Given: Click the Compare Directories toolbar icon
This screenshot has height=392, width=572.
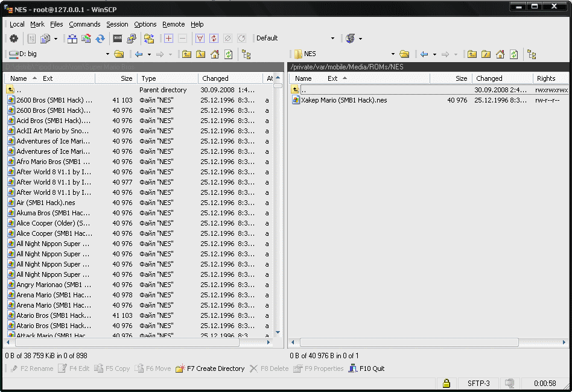Looking at the screenshot, I should pos(72,39).
